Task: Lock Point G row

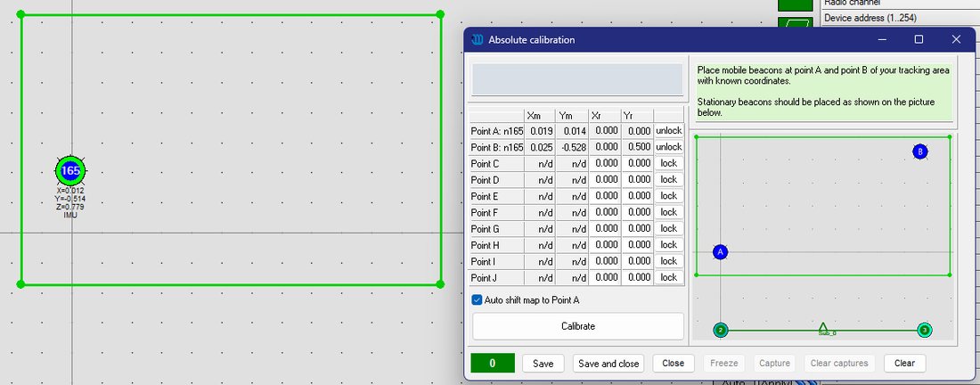Action: (669, 228)
